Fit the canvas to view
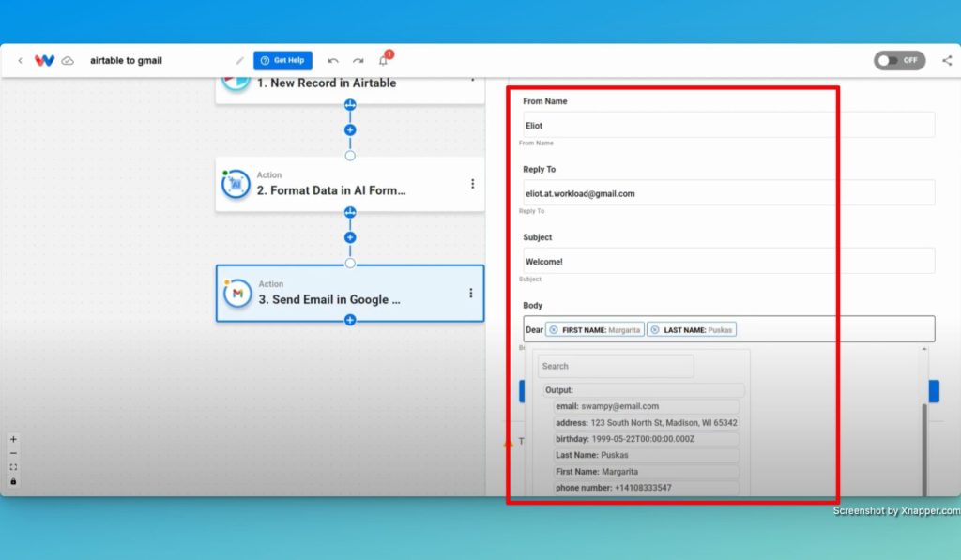Viewport: 961px width, 560px height. (x=13, y=467)
